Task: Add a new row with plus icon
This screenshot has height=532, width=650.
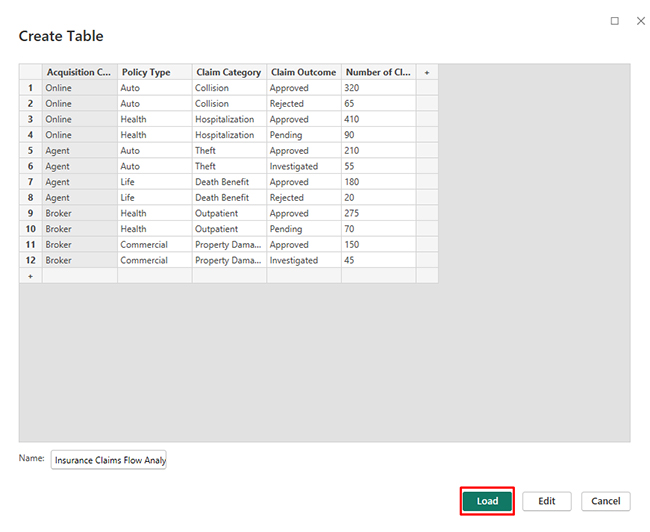Action: click(30, 275)
